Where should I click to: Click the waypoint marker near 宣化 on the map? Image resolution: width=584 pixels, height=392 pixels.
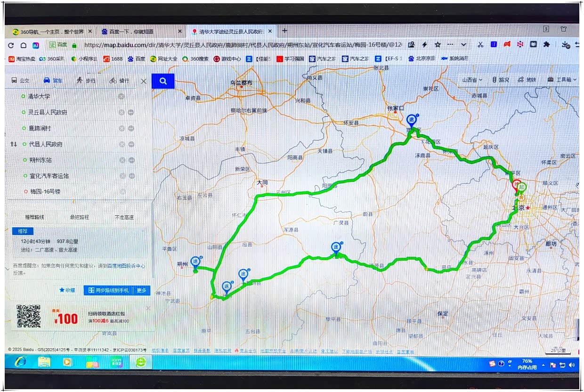pos(412,120)
